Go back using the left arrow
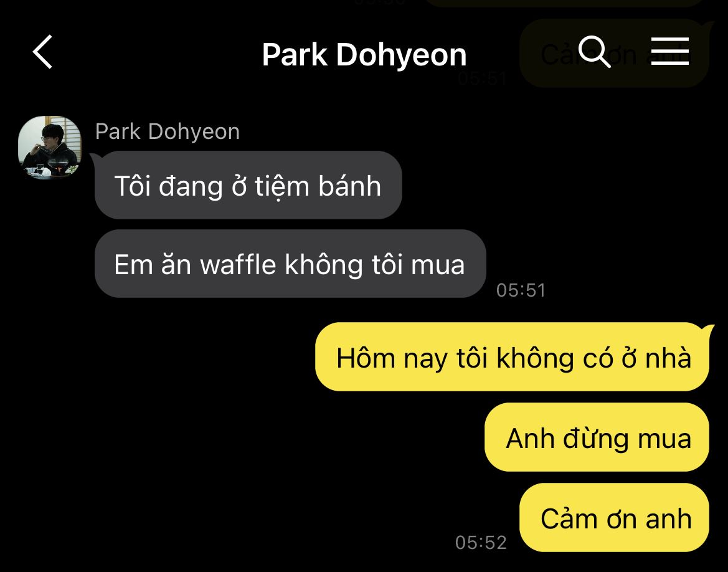Image resolution: width=728 pixels, height=572 pixels. pos(42,52)
